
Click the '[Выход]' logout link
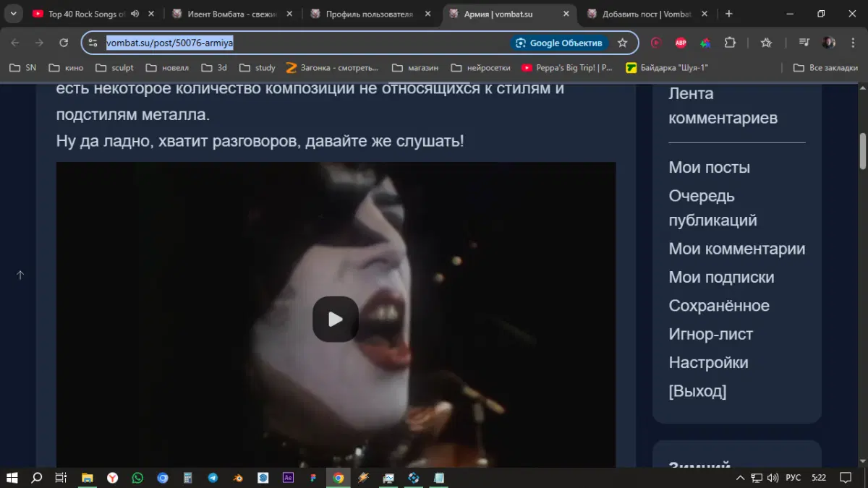(697, 391)
